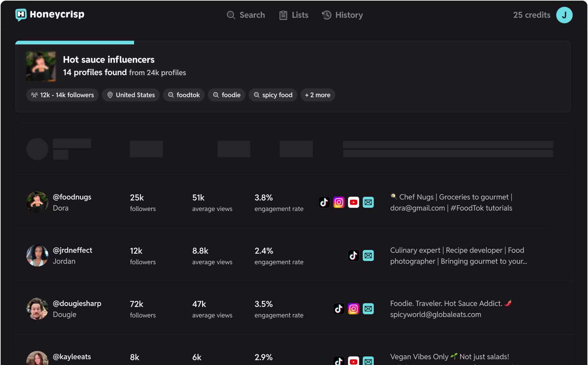Open the United States location filter
This screenshot has height=365, width=588.
point(131,95)
